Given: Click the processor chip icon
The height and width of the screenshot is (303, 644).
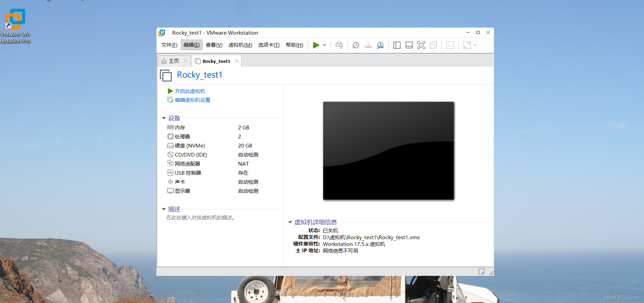Looking at the screenshot, I should [x=171, y=136].
